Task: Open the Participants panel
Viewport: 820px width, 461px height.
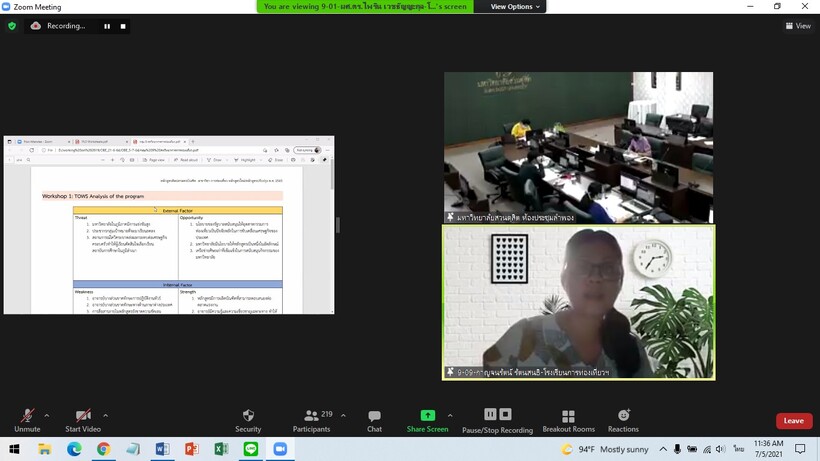Action: coord(311,421)
